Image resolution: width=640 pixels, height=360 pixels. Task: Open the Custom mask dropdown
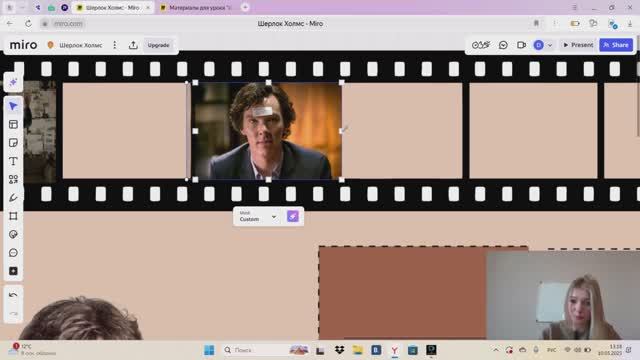click(258, 216)
